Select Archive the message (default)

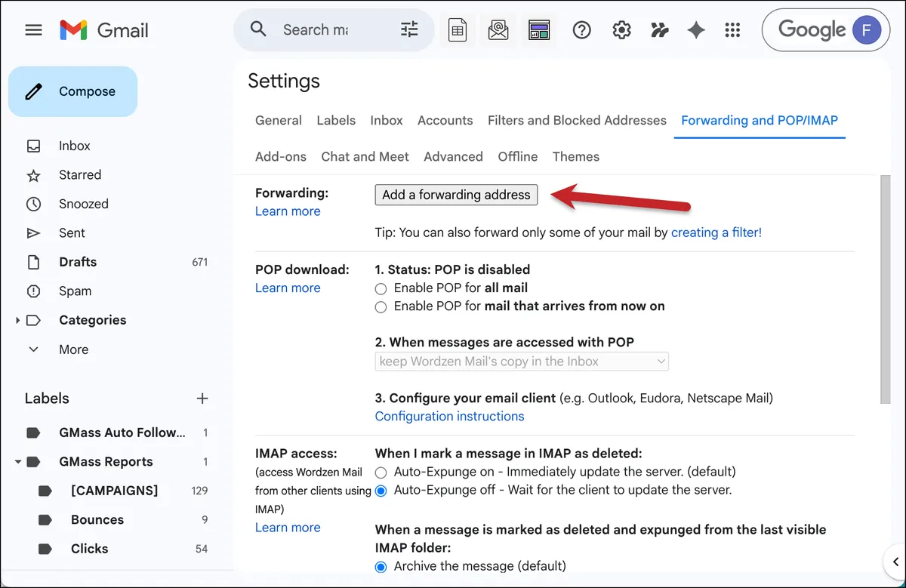tap(381, 566)
